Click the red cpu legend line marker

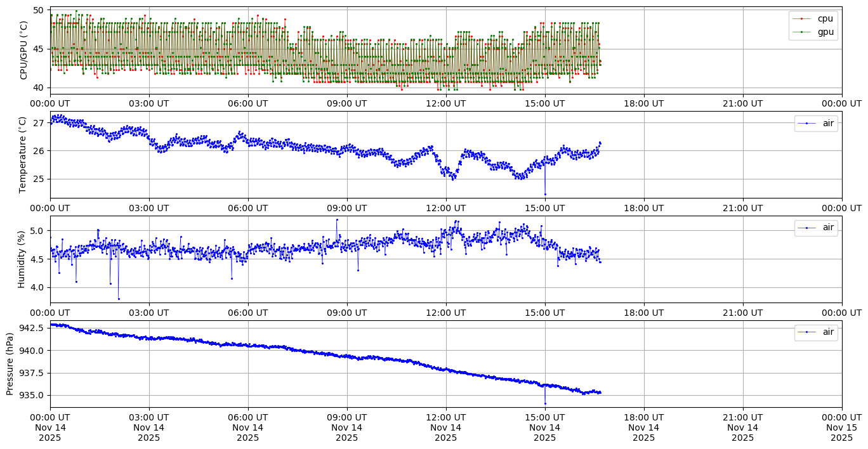tap(801, 18)
